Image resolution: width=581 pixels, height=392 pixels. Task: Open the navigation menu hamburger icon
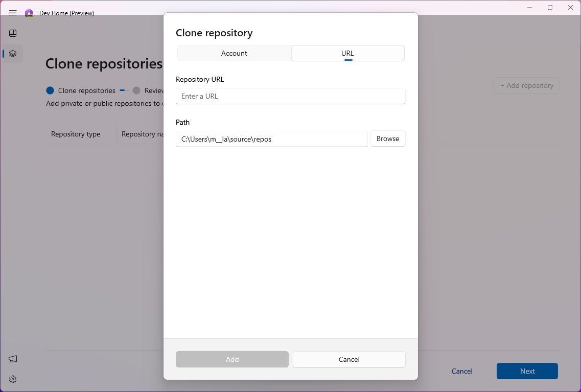[12, 13]
